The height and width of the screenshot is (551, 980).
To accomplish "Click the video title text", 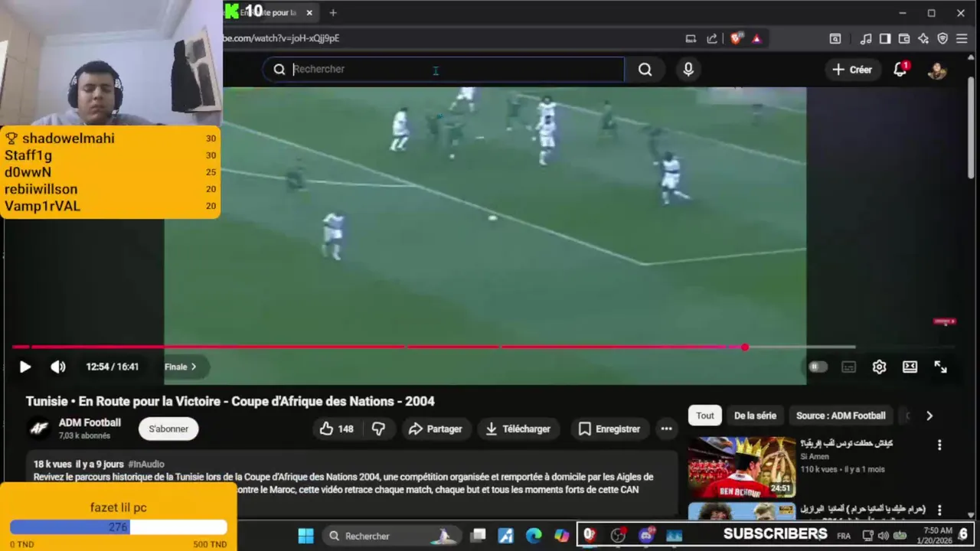I will 230,401.
